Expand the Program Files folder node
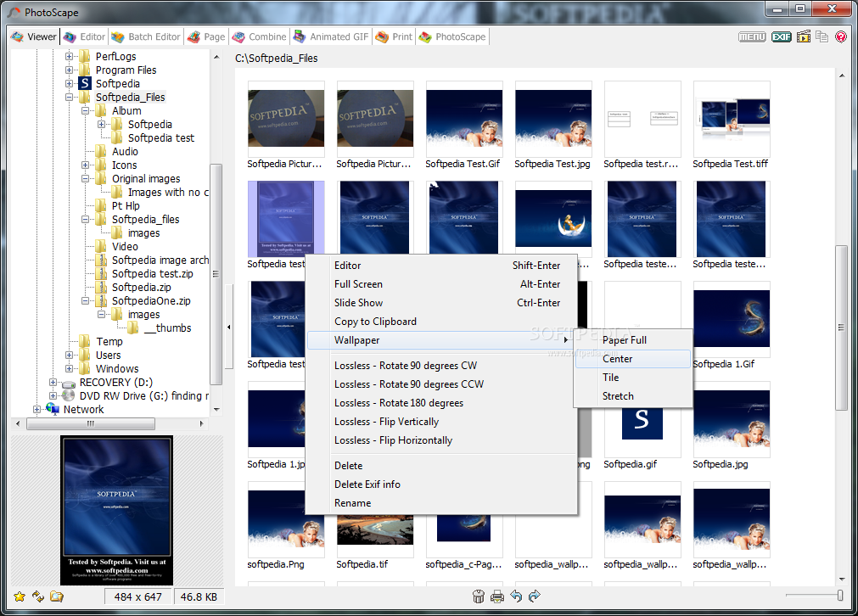Screen dimensions: 858x616 tap(69, 70)
